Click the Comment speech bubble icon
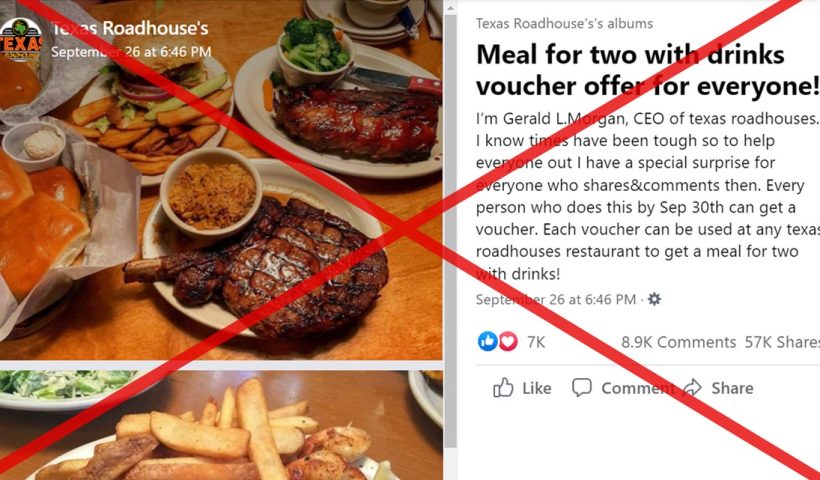820x480 pixels. [582, 388]
